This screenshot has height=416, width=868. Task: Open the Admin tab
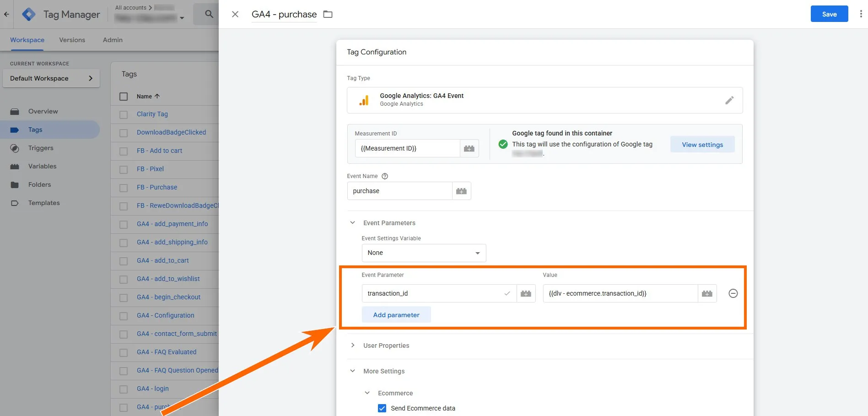point(113,40)
